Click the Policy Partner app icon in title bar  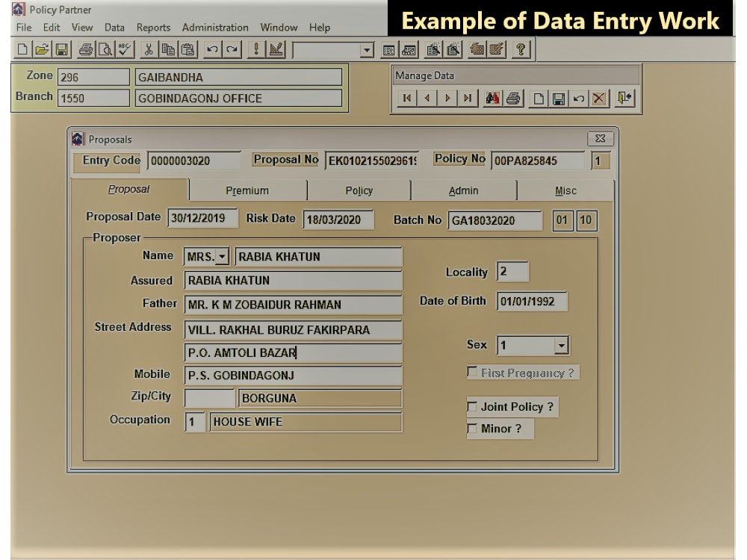pos(19,9)
